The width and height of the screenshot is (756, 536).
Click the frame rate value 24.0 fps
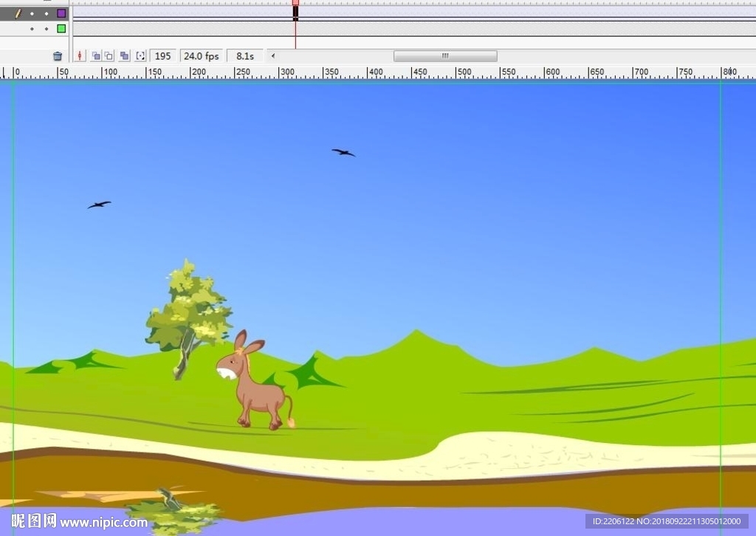point(201,56)
